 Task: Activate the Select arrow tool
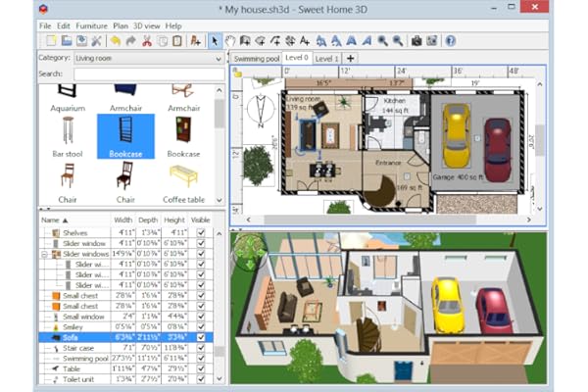(x=215, y=41)
